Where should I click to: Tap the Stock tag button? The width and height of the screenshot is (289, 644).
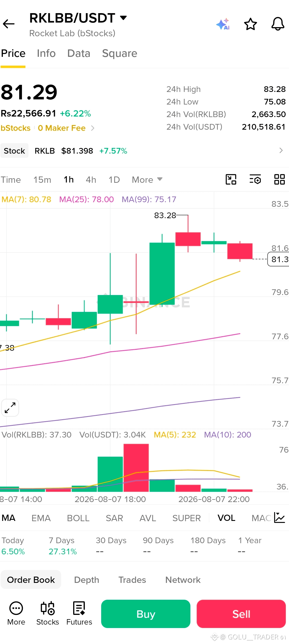tap(14, 151)
